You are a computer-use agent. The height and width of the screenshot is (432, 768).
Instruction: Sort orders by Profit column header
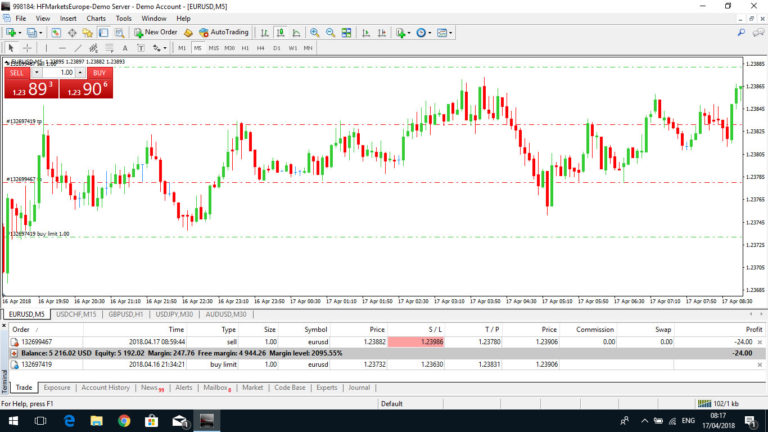(754, 330)
